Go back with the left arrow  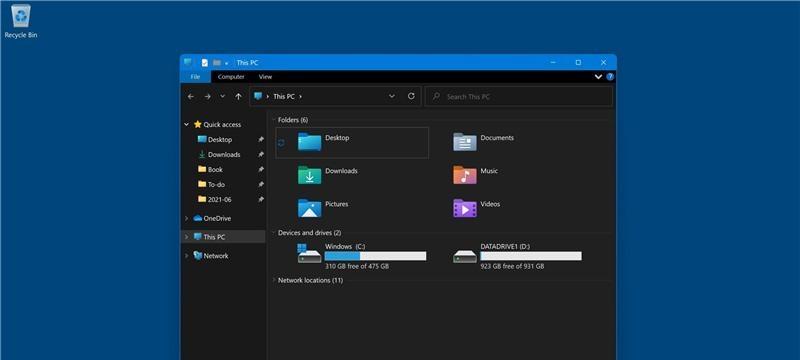point(191,96)
